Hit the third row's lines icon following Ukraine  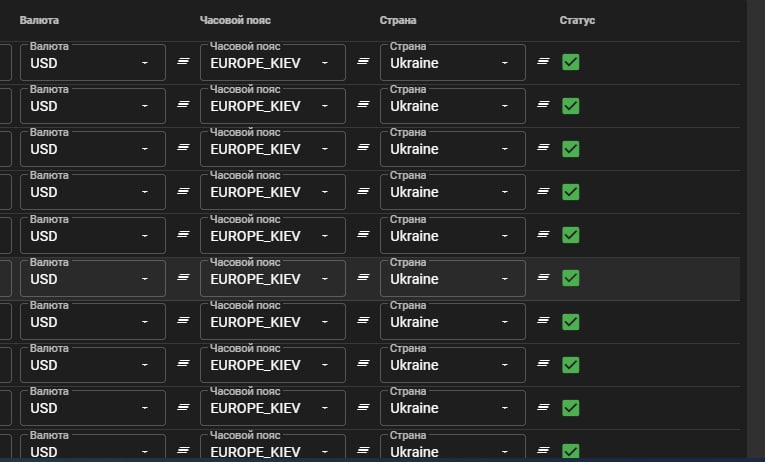tap(544, 147)
